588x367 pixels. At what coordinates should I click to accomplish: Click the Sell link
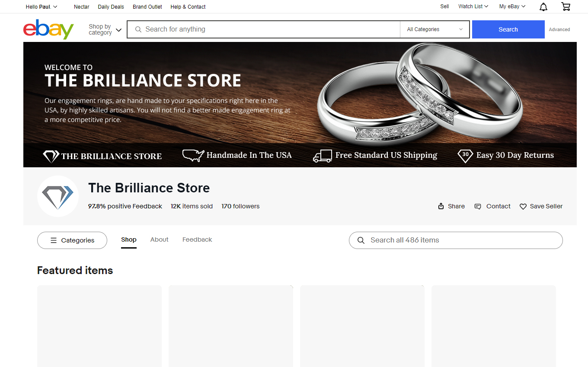click(x=444, y=6)
